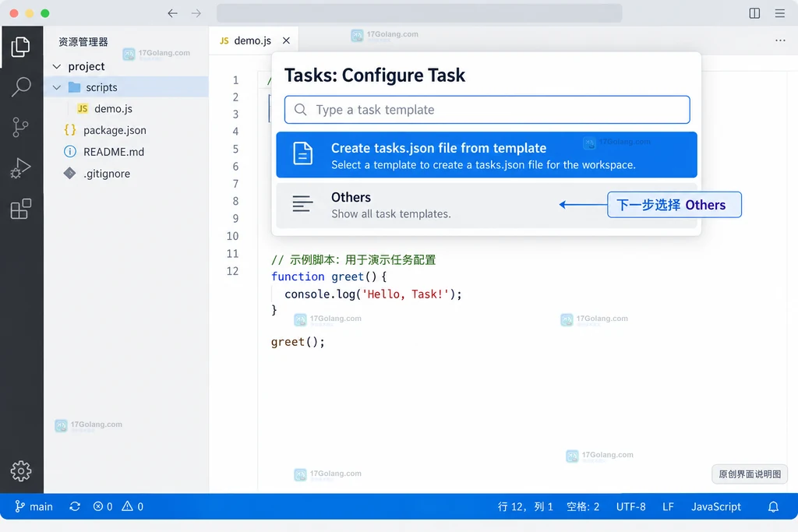Close the demo.js tab
The image size is (798, 532).
287,41
